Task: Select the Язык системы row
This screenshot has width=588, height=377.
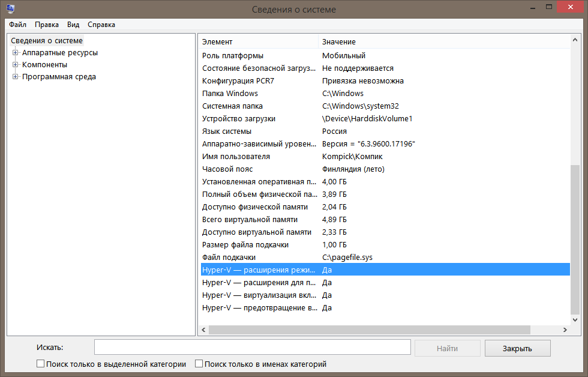Action: pos(385,131)
